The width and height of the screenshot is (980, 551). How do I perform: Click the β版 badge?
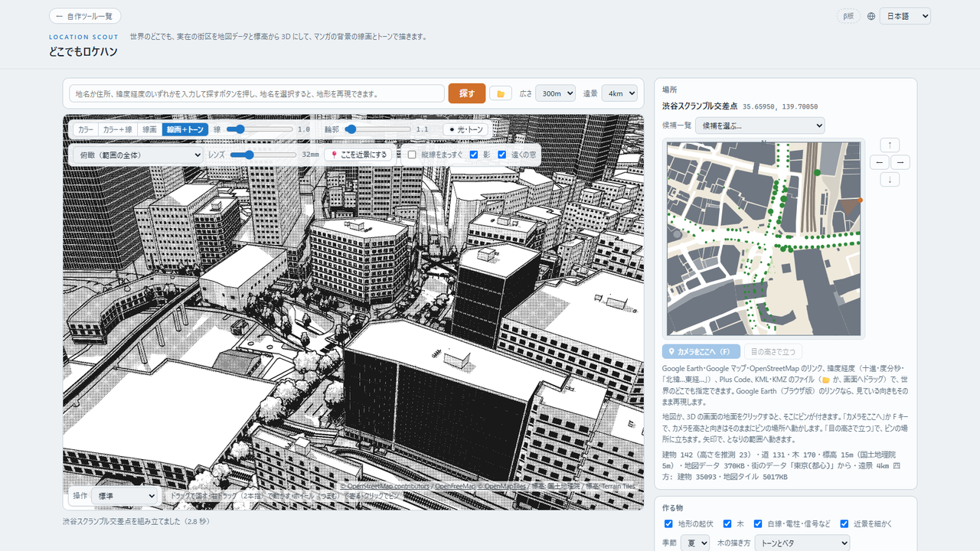[x=849, y=16]
